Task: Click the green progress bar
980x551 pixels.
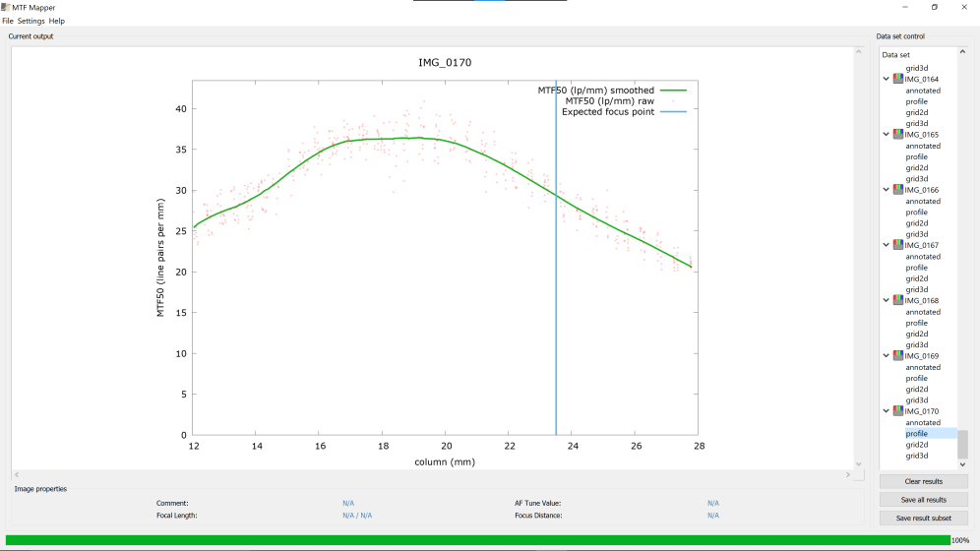Action: [x=478, y=540]
